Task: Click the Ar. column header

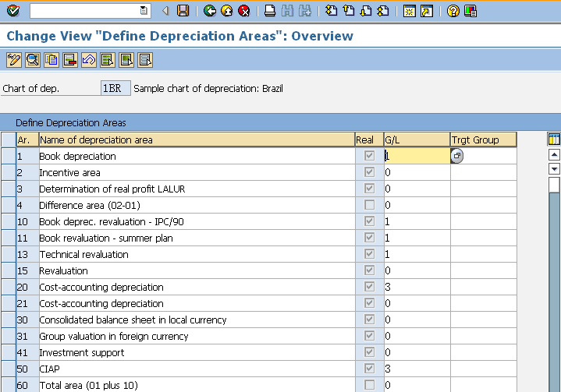Action: tap(27, 139)
